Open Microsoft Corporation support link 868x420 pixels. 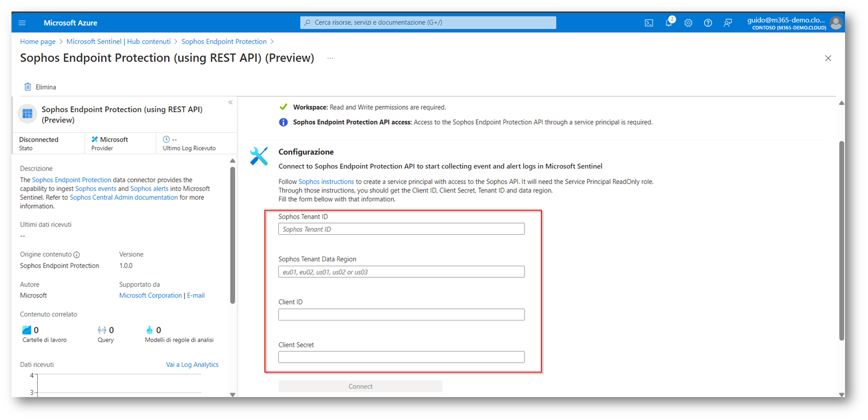150,295
